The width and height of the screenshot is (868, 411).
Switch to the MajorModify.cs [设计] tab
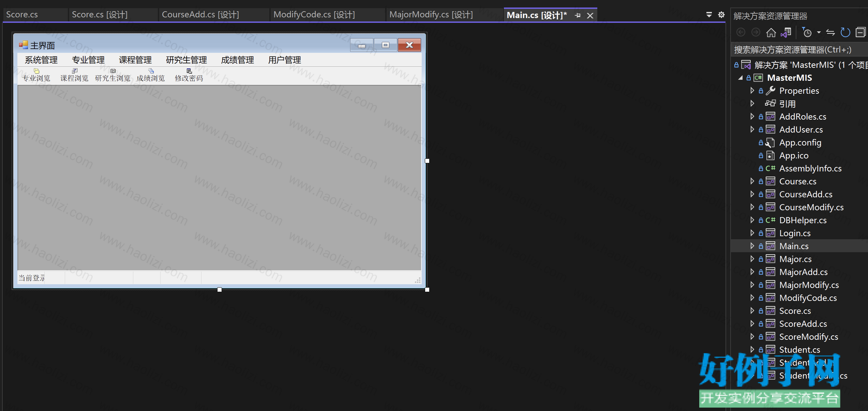coord(445,15)
